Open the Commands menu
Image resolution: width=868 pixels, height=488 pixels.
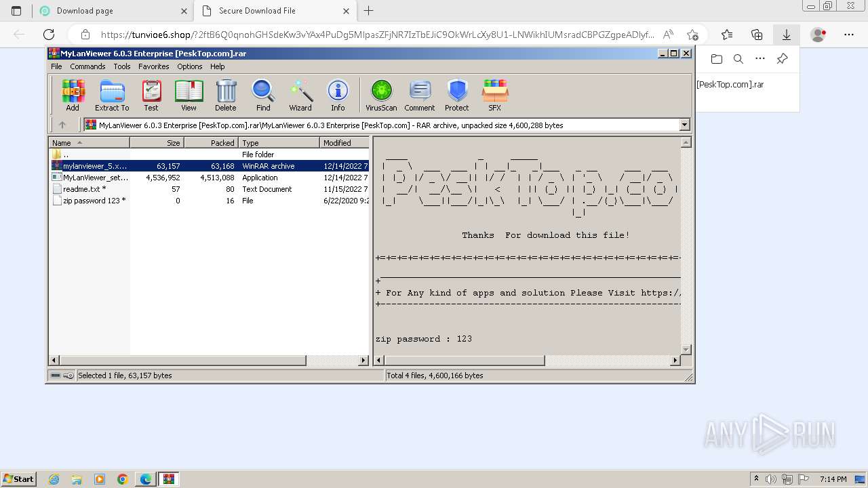[87, 66]
